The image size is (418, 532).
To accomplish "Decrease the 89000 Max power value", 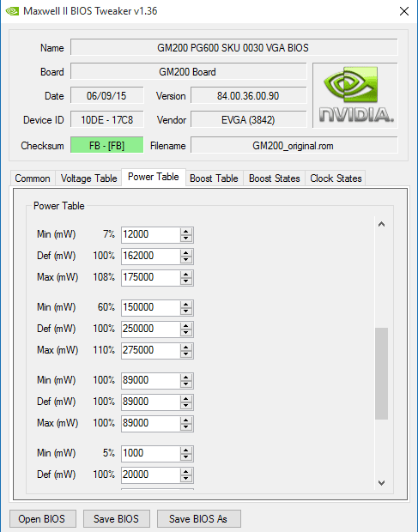I will 186,427.
